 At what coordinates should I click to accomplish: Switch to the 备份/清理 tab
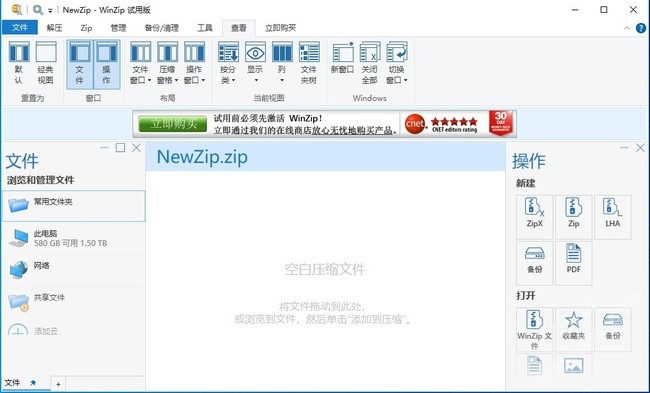pos(162,28)
